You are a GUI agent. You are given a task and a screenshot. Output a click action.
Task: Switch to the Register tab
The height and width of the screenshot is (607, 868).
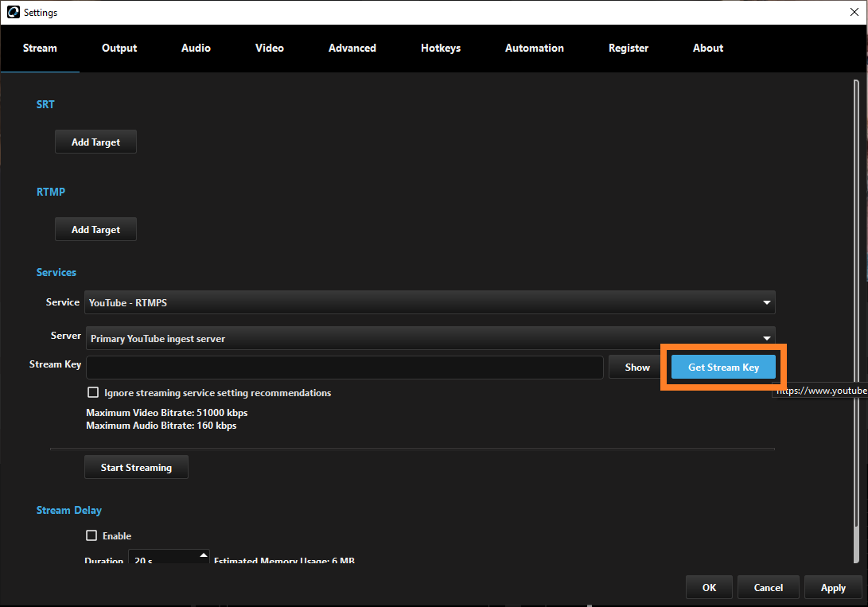[629, 49]
